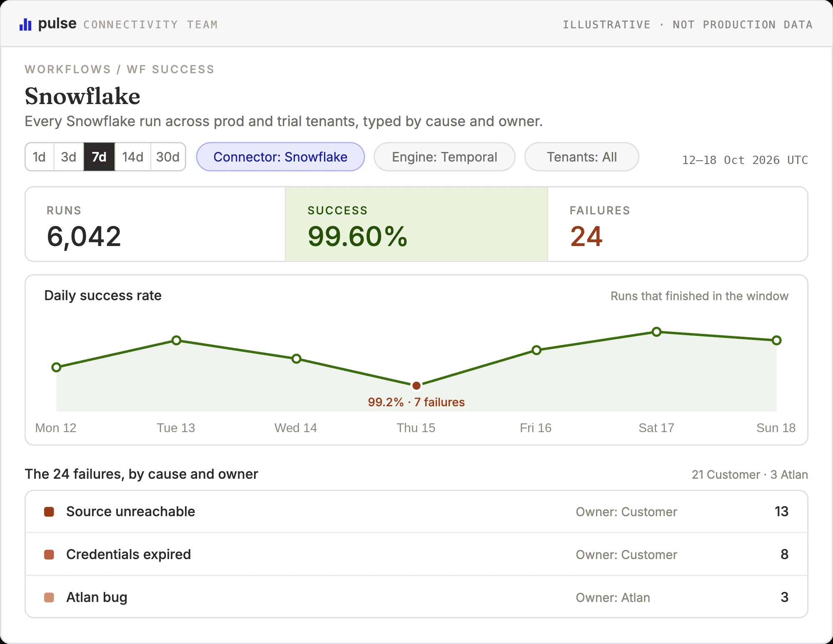Click the 'Snowflake' page heading
Image resolution: width=833 pixels, height=644 pixels.
(x=82, y=96)
